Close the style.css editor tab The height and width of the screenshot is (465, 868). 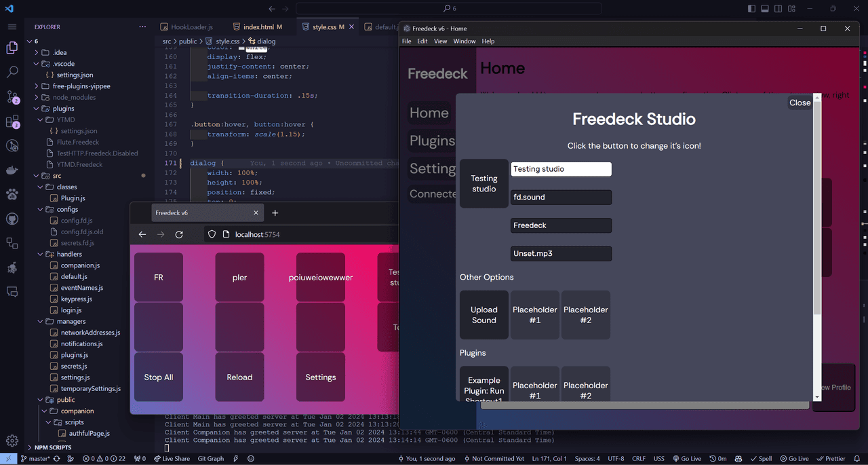(x=352, y=27)
